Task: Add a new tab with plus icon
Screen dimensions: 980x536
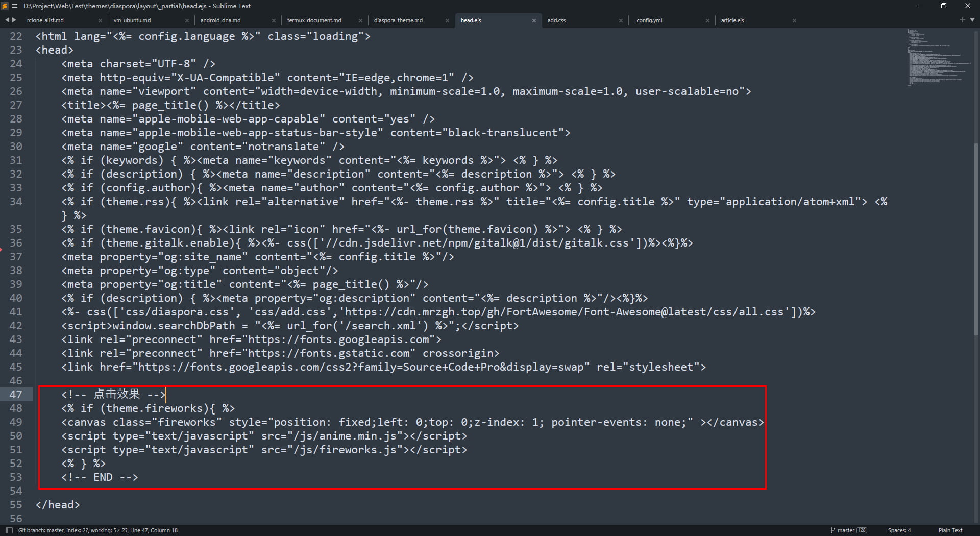Action: pos(962,20)
